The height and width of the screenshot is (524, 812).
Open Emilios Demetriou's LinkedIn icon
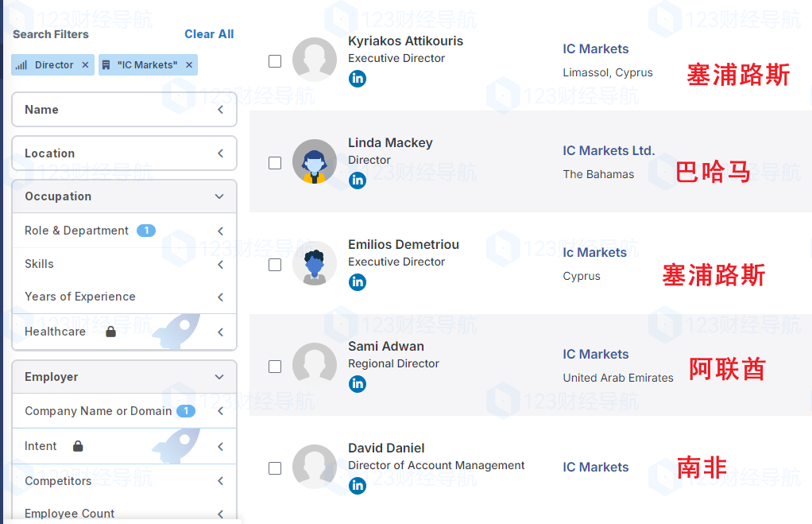click(358, 282)
